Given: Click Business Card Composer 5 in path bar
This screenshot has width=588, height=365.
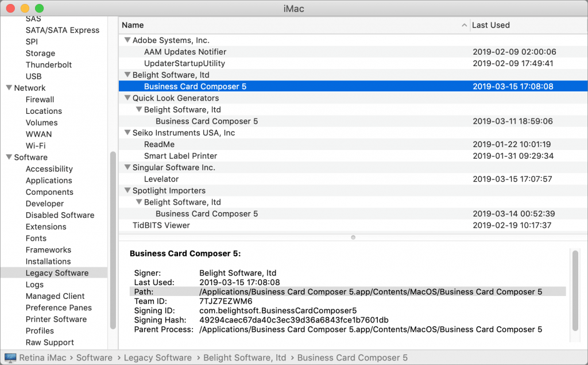Looking at the screenshot, I should (353, 358).
